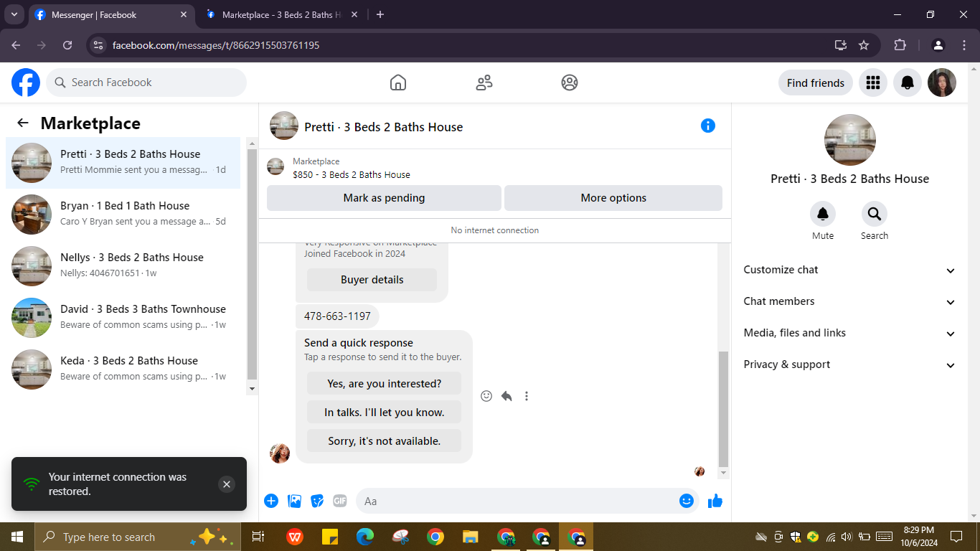The height and width of the screenshot is (551, 980).
Task: Go to the Home feed icon
Action: click(398, 83)
